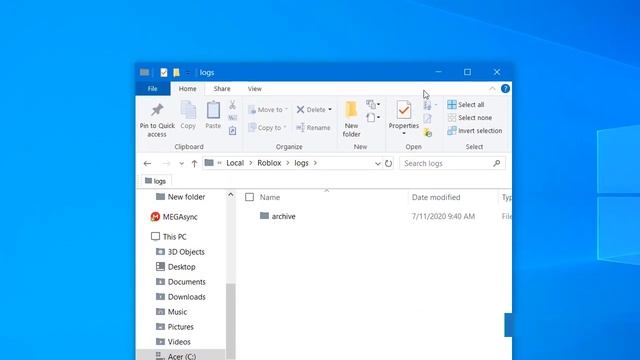Click the folder icon in address bar
Image resolution: width=640 pixels, height=360 pixels.
[209, 163]
